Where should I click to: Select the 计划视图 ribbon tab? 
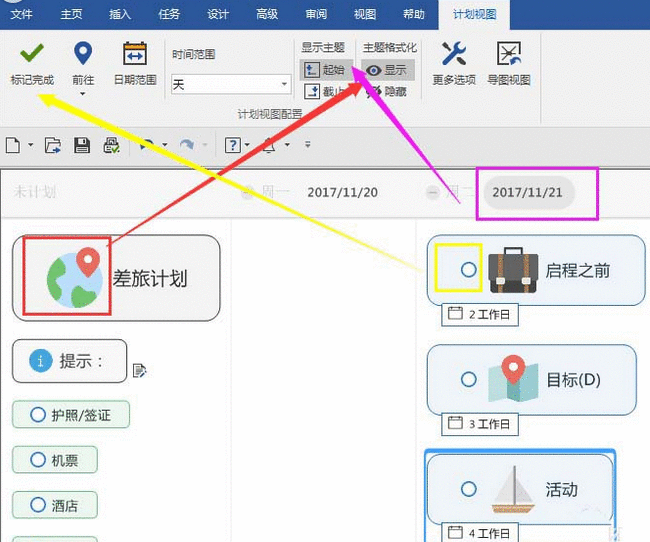pyautogui.click(x=474, y=15)
